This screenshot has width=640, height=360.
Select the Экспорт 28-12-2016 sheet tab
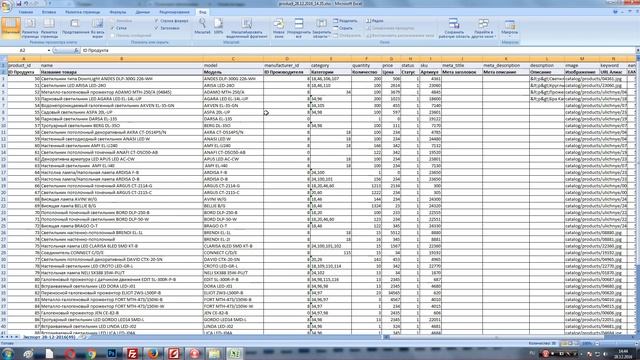49,337
